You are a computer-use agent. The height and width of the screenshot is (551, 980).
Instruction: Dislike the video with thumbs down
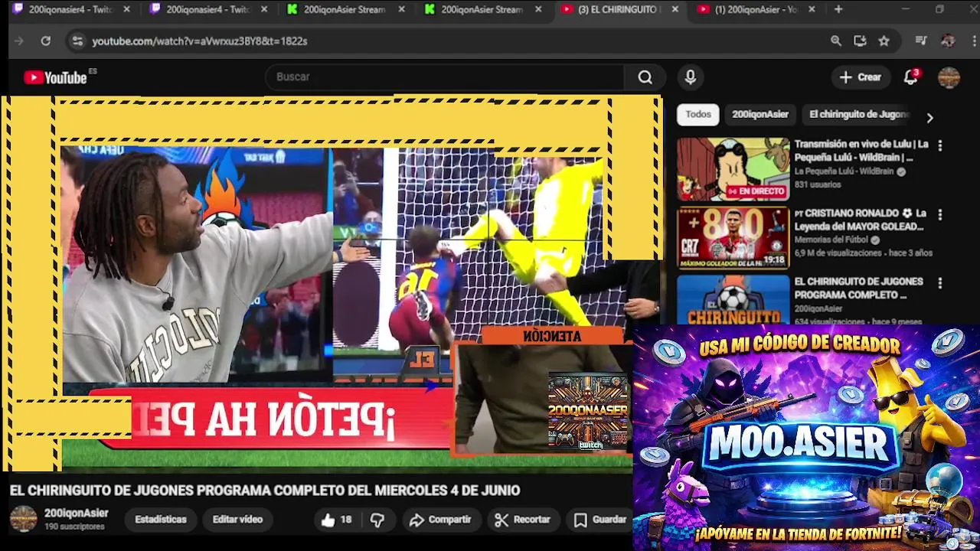coord(377,520)
